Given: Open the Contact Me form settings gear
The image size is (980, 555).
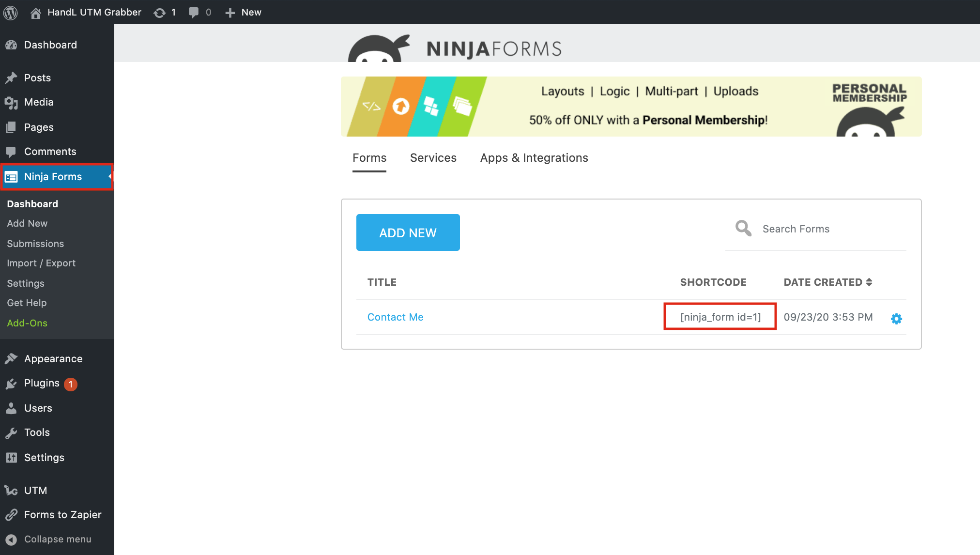Looking at the screenshot, I should tap(896, 318).
